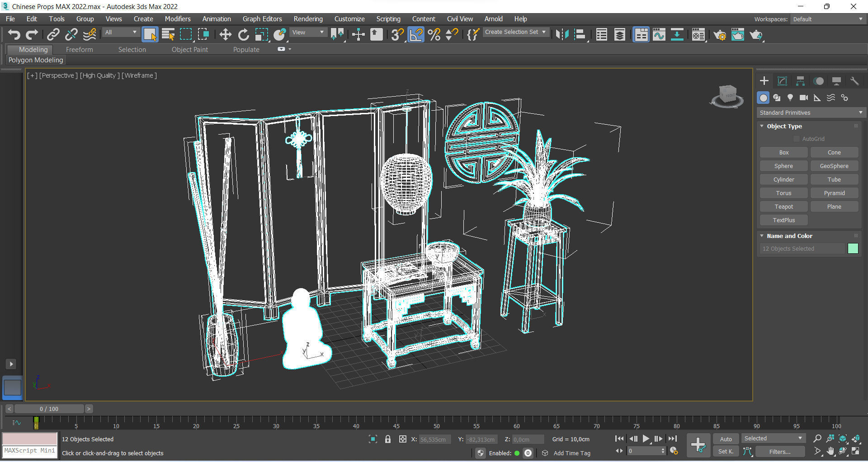The width and height of the screenshot is (868, 462).
Task: Activate the Select and Move tool
Action: click(x=225, y=34)
